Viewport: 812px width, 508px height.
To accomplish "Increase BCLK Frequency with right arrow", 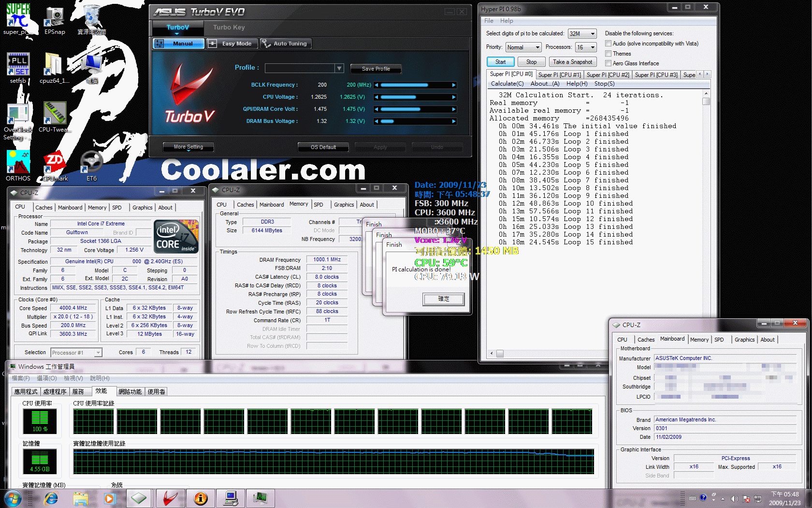I will click(x=453, y=85).
